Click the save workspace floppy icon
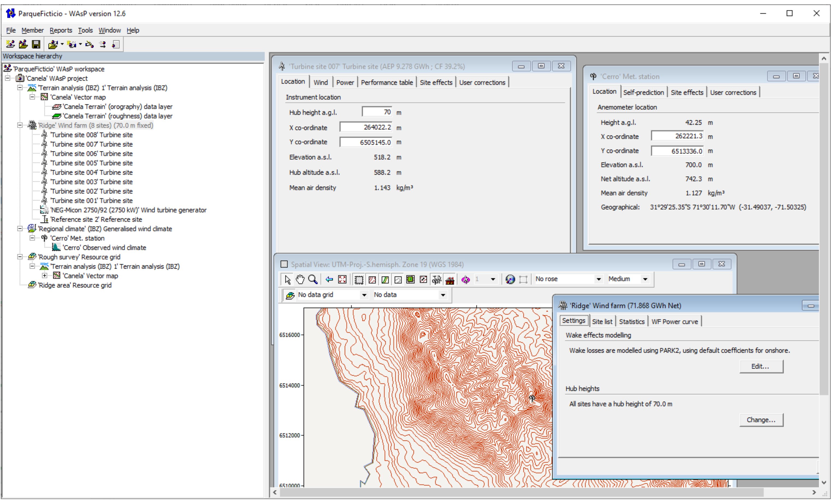Viewport: 834px width, 504px height. tap(36, 44)
